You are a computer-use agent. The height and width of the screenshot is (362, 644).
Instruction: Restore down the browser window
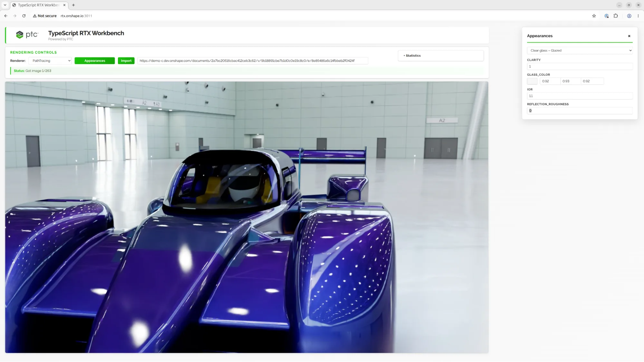pos(629,5)
